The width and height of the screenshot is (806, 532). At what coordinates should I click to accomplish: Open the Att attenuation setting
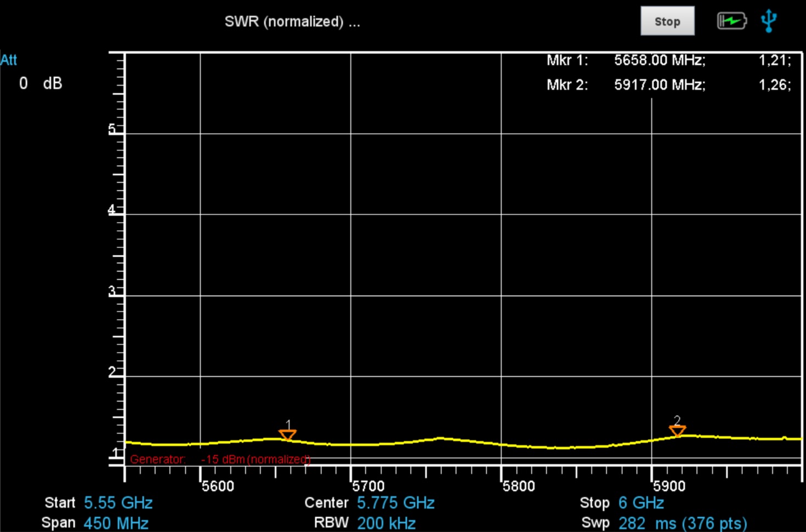[x=9, y=60]
